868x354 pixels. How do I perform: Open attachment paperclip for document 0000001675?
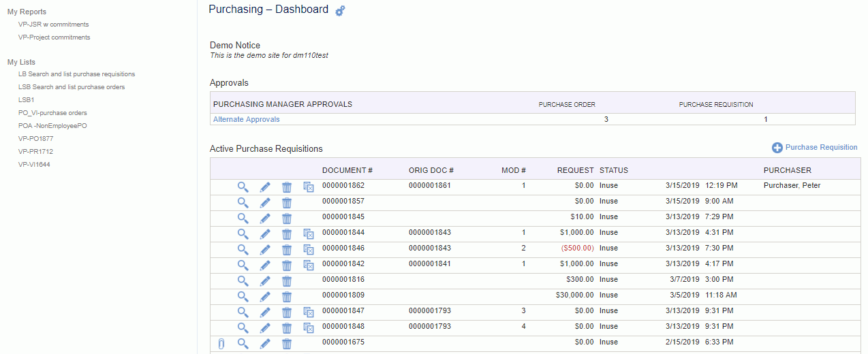[221, 343]
